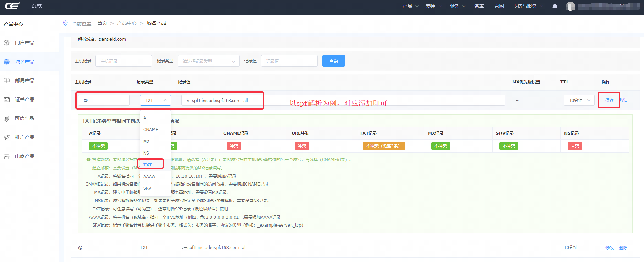The height and width of the screenshot is (262, 644).
Task: Open the notification bell
Action: pos(555,7)
